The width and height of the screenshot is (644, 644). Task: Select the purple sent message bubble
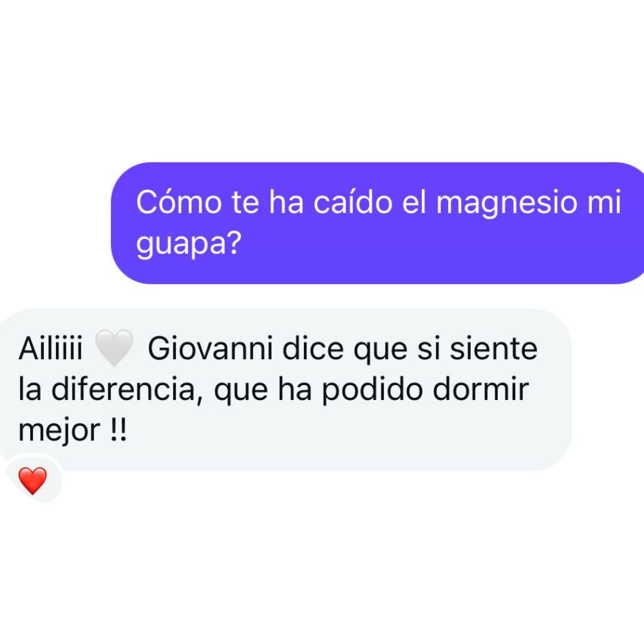(377, 223)
